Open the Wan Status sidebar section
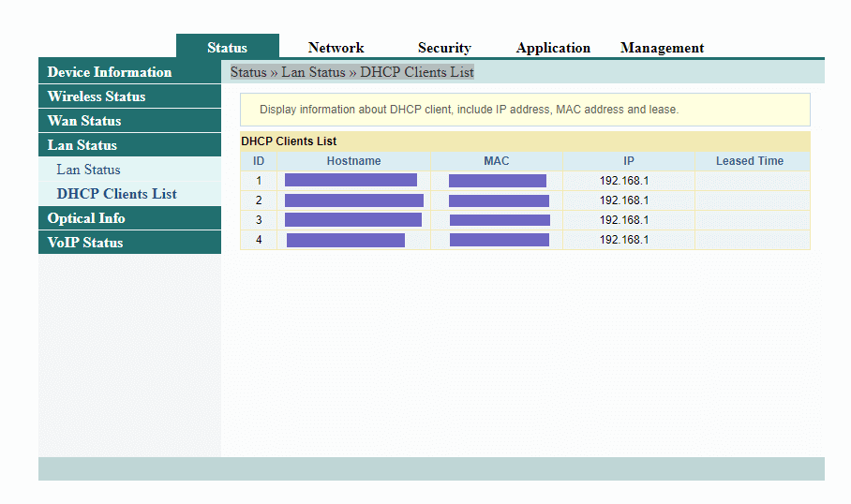Screen dimensions: 851x504 point(84,121)
